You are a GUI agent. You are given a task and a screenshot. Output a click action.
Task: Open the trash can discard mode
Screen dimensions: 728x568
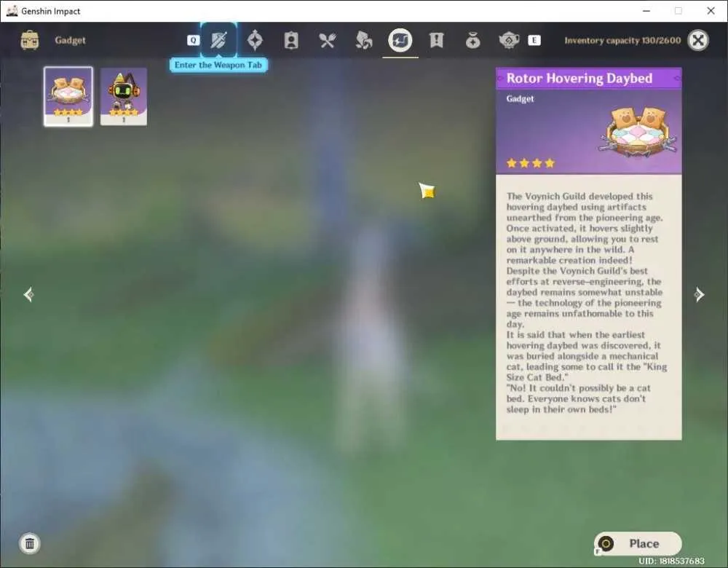point(30,543)
